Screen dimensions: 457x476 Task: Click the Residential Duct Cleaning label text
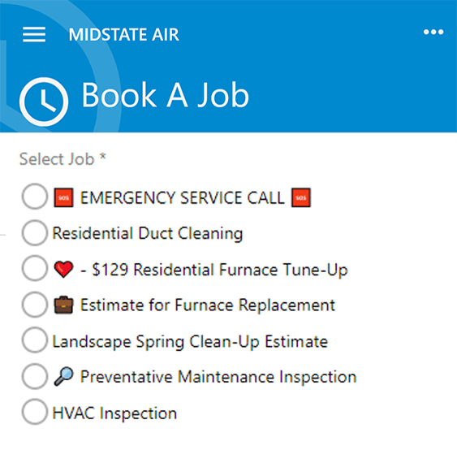(148, 234)
